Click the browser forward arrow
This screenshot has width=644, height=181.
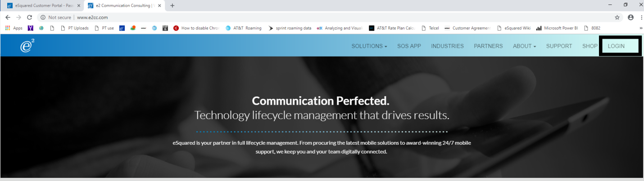pos(18,18)
